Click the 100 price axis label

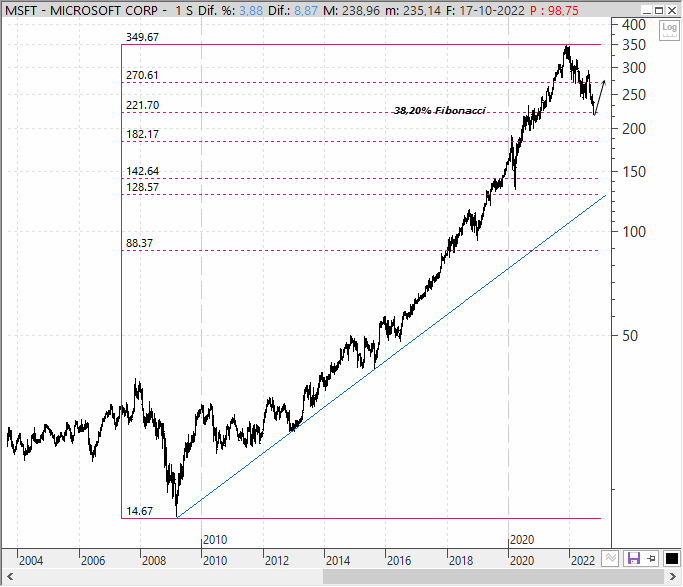click(x=634, y=232)
